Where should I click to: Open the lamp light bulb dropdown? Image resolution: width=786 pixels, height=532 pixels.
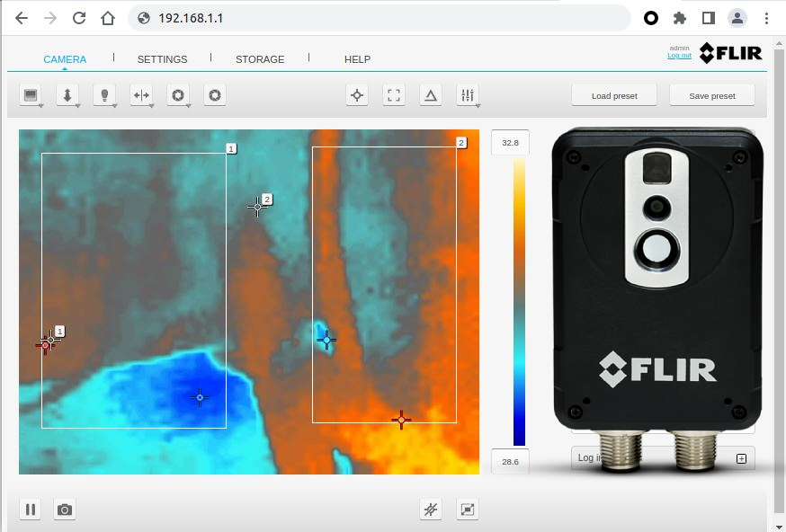[x=104, y=95]
